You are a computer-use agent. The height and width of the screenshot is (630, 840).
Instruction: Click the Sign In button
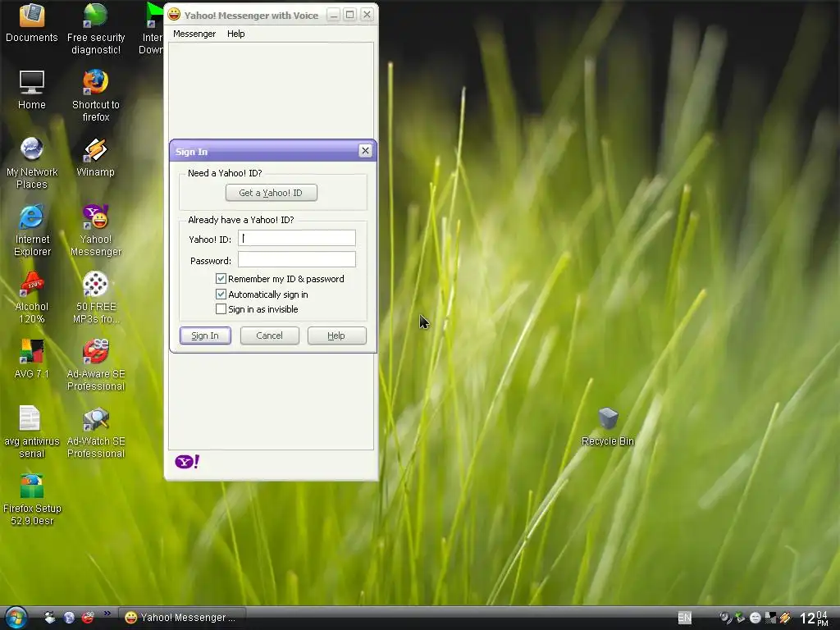tap(205, 336)
